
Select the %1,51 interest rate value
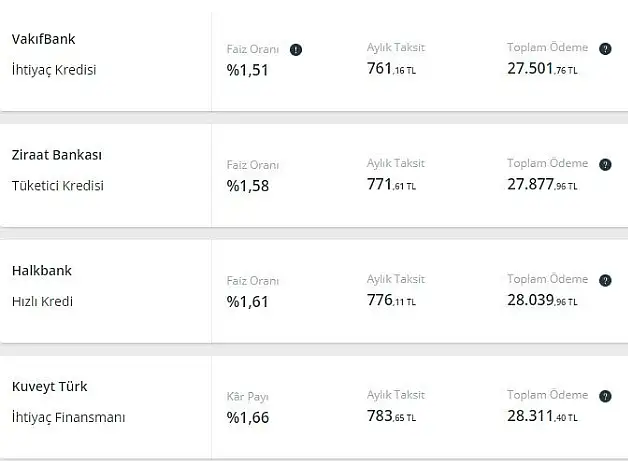(248, 70)
